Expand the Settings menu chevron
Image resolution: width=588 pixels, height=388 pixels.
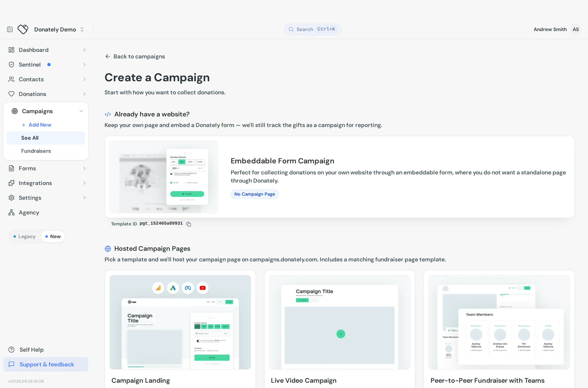click(84, 198)
